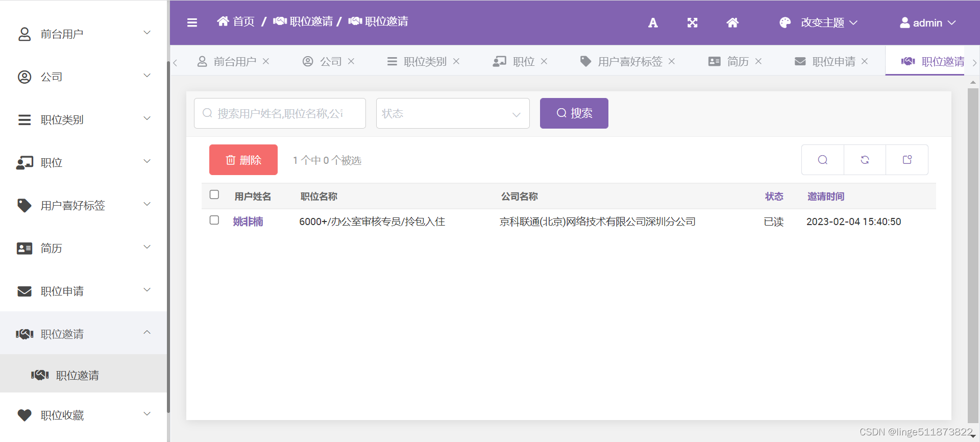Check the select-all header checkbox
The height and width of the screenshot is (442, 980).
point(214,194)
